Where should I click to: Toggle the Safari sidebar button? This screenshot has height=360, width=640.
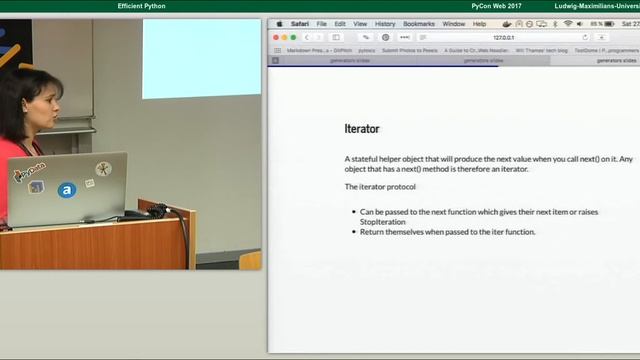point(336,38)
